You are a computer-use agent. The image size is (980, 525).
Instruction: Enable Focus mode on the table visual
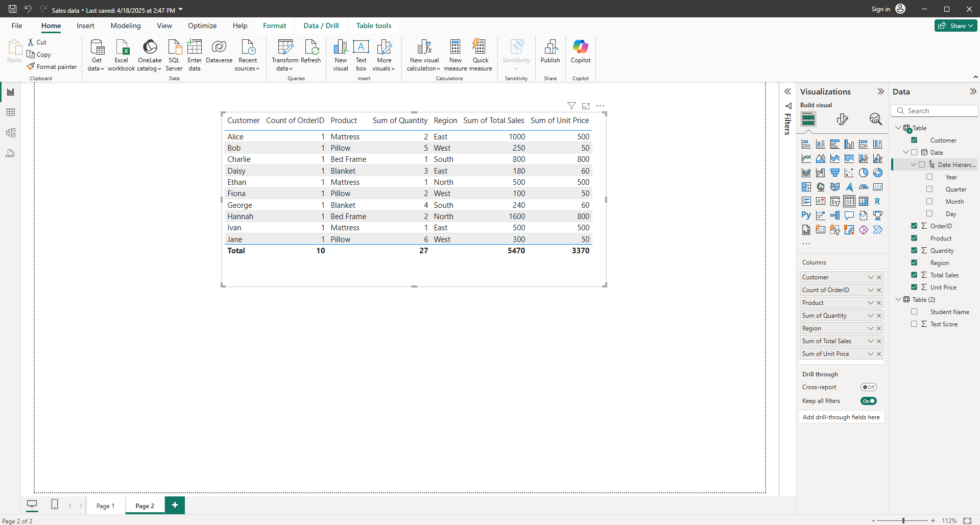pyautogui.click(x=586, y=106)
